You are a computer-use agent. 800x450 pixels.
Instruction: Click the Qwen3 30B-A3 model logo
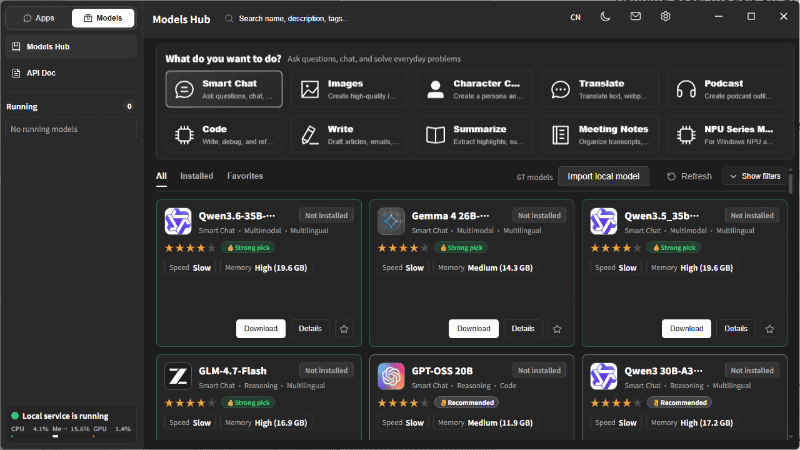tap(604, 376)
